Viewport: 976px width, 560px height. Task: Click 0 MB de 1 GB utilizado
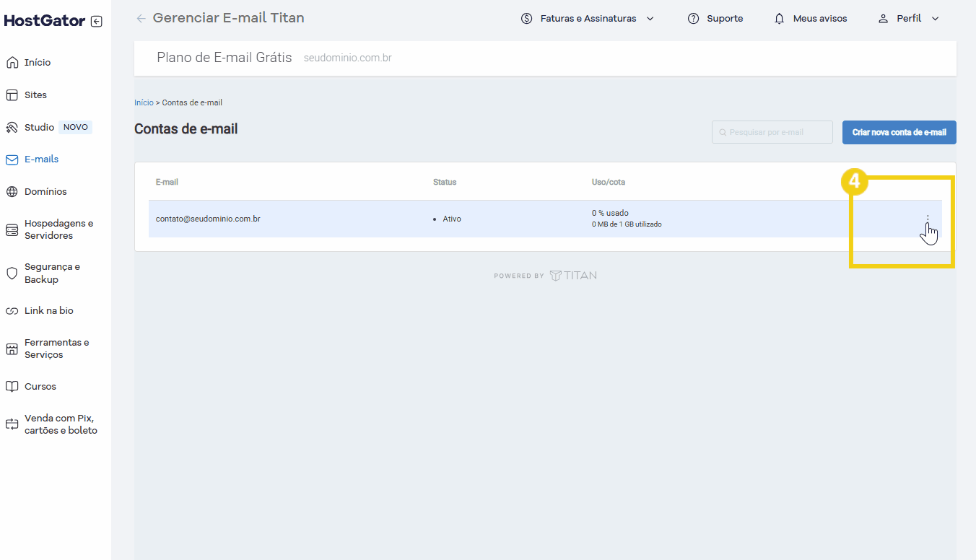627,224
